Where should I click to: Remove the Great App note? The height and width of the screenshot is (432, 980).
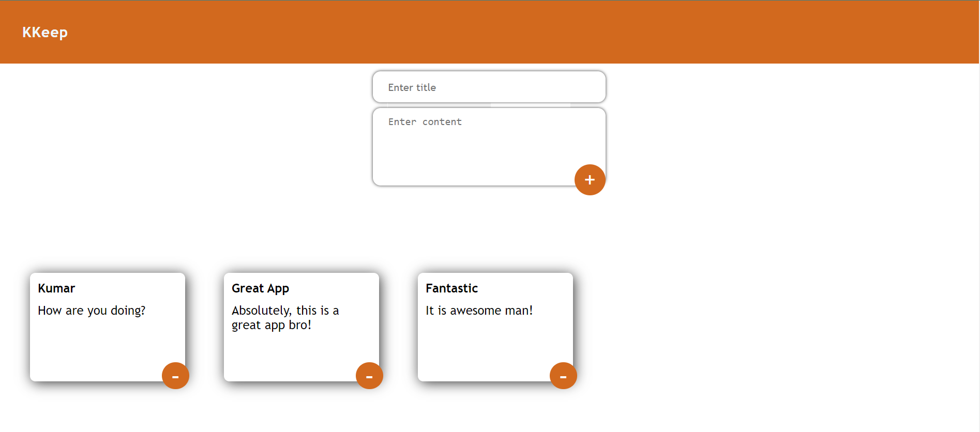click(x=369, y=376)
